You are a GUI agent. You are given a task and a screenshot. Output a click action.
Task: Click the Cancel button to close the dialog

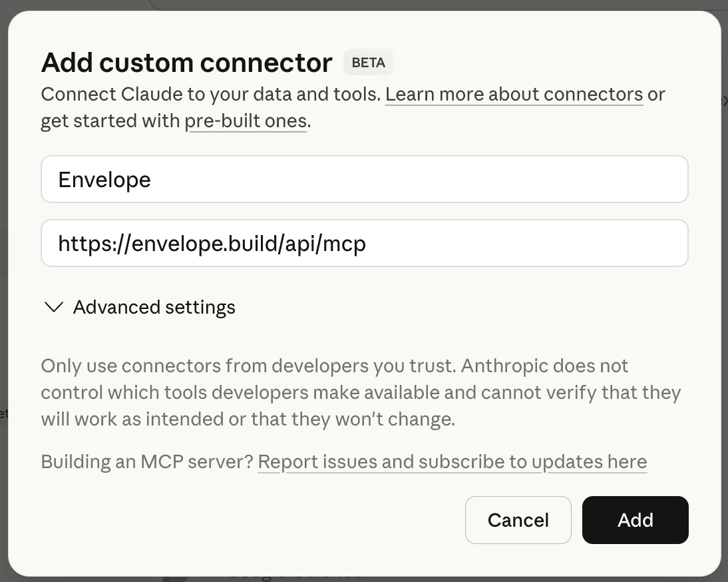tap(518, 520)
